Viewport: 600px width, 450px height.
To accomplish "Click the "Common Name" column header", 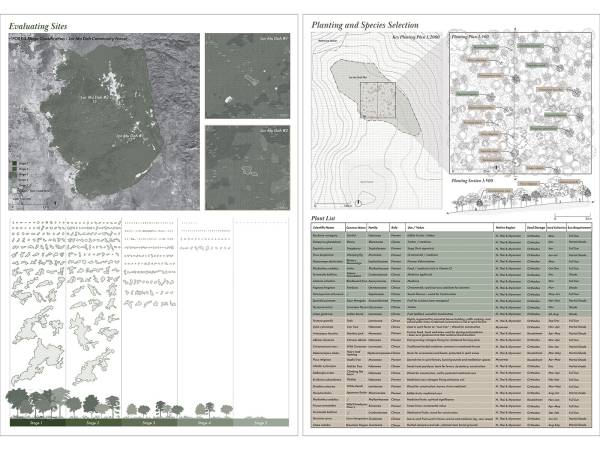I will click(x=356, y=227).
